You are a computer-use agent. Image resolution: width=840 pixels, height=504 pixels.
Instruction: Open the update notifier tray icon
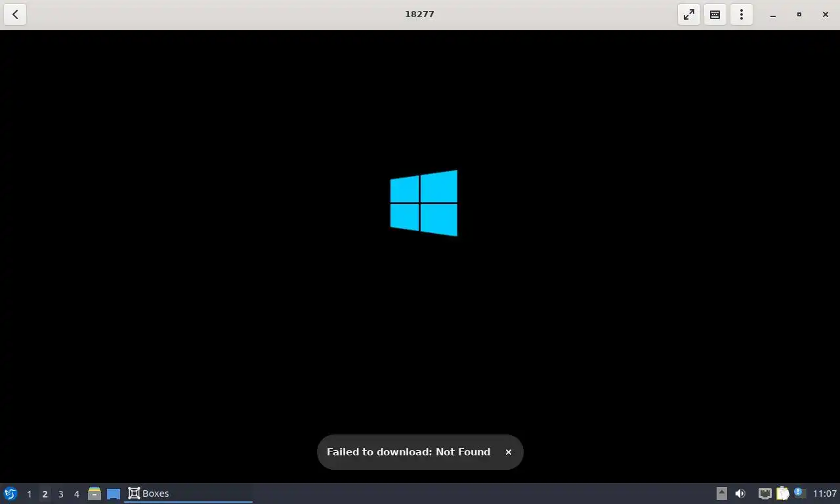pyautogui.click(x=799, y=493)
